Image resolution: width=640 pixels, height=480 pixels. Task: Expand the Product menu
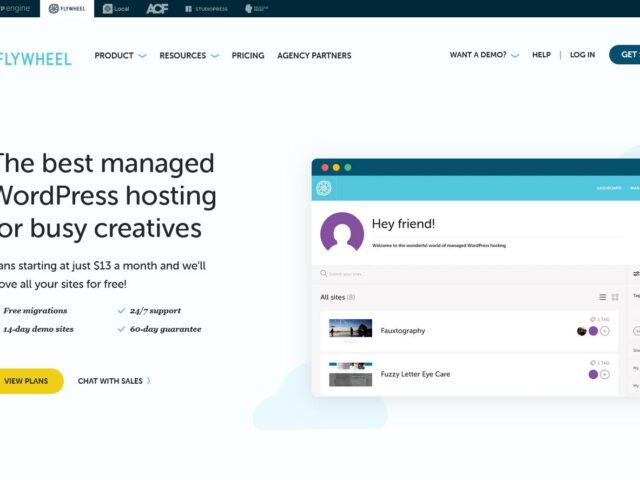(x=120, y=56)
